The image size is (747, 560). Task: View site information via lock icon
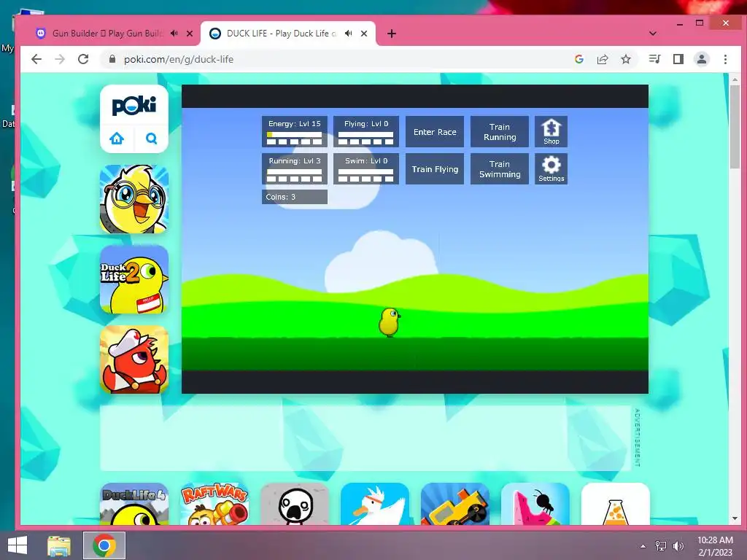click(112, 59)
